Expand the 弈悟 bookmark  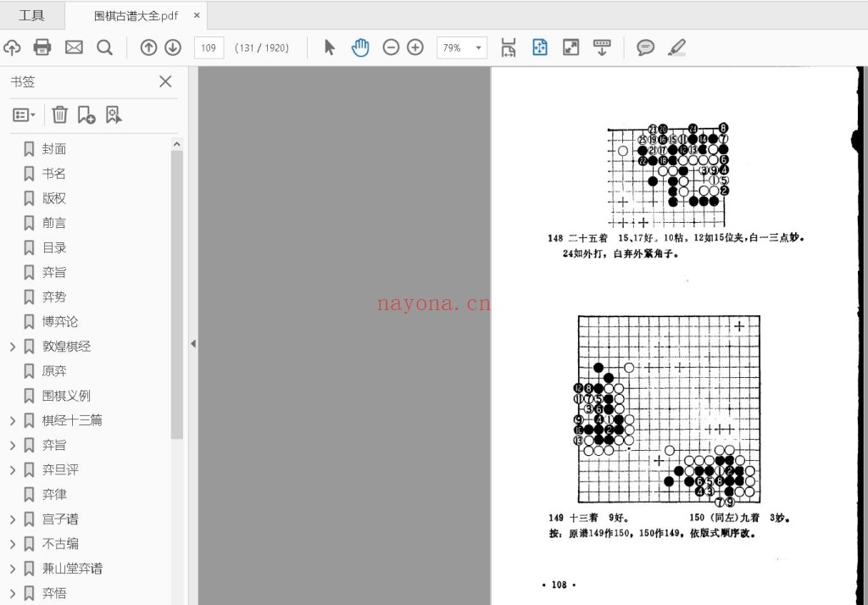(x=13, y=594)
